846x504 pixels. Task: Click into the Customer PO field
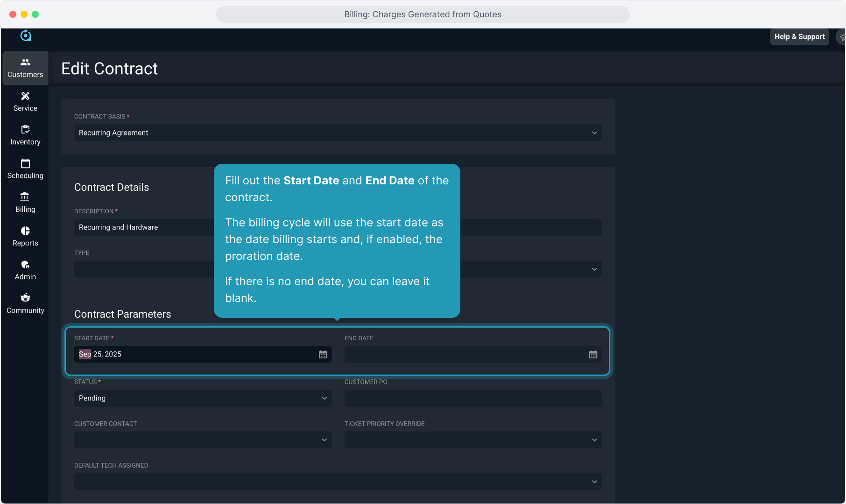(x=472, y=398)
